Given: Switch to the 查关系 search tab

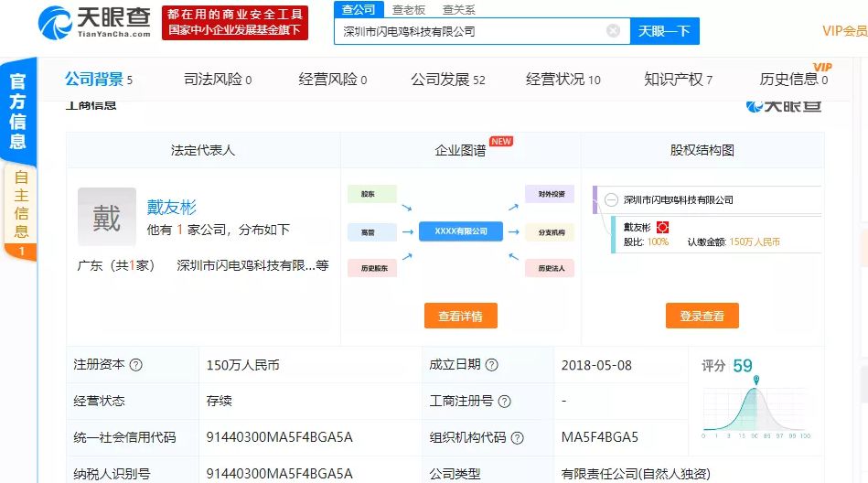Looking at the screenshot, I should click(458, 10).
